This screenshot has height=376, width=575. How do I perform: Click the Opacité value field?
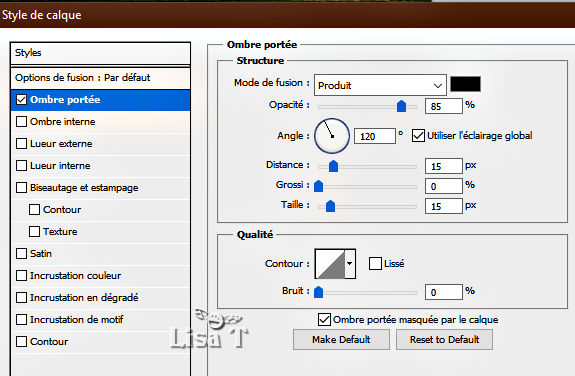tap(444, 106)
